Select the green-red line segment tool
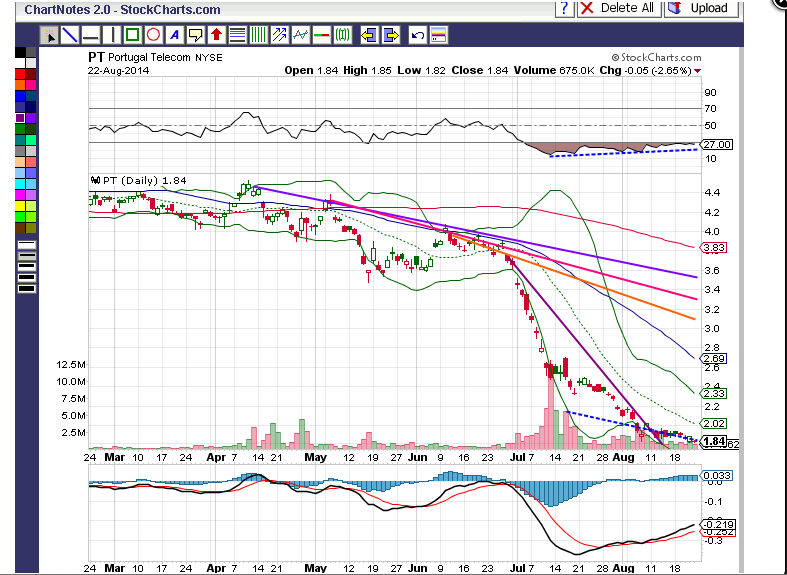 (321, 35)
